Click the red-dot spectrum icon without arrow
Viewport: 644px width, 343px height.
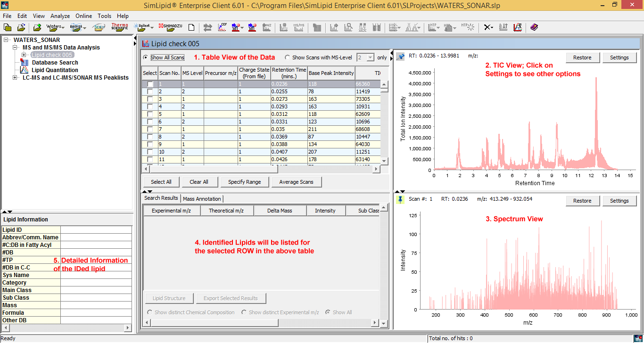252,27
